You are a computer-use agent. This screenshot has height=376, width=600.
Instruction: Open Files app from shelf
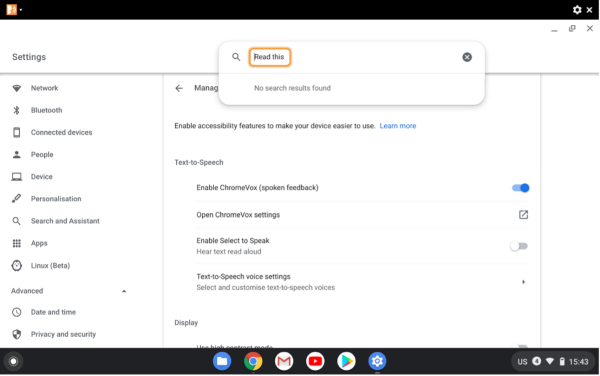click(x=222, y=361)
